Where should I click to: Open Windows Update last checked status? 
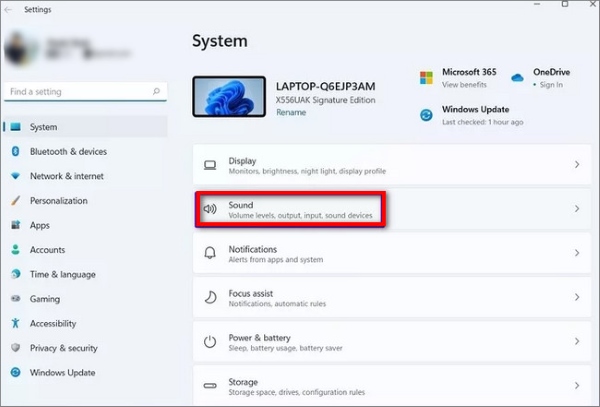coord(483,122)
